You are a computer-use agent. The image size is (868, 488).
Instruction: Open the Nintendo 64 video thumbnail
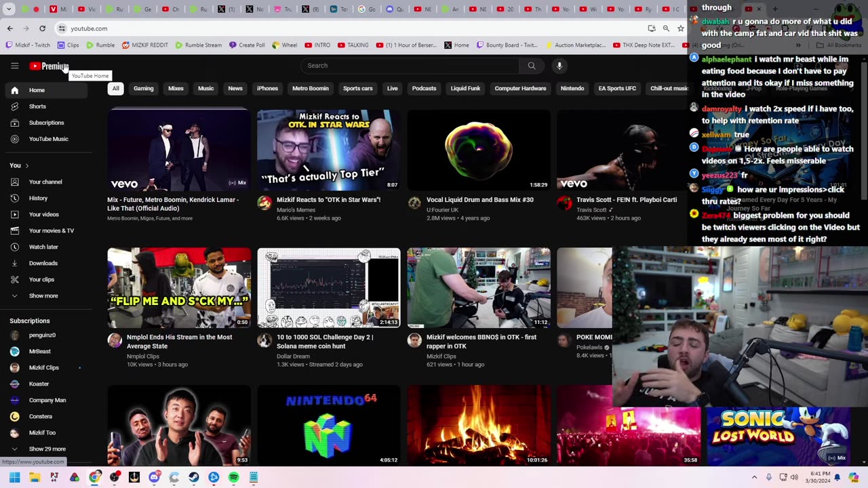tap(329, 426)
